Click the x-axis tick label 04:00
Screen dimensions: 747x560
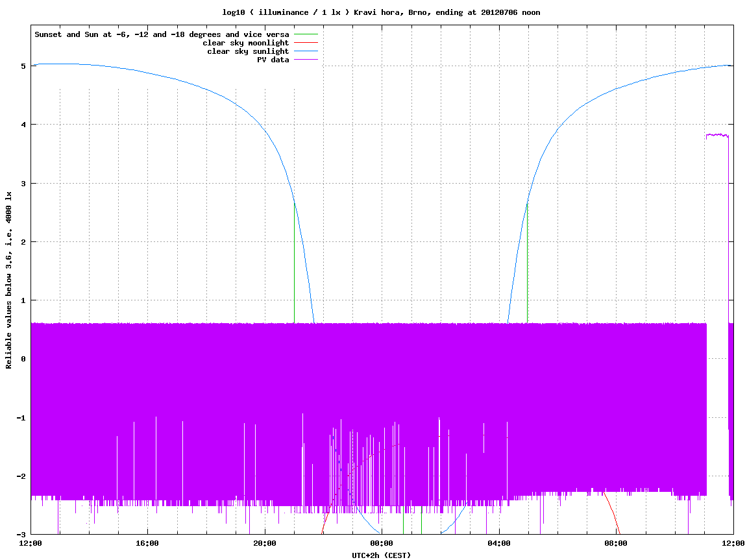coord(499,543)
